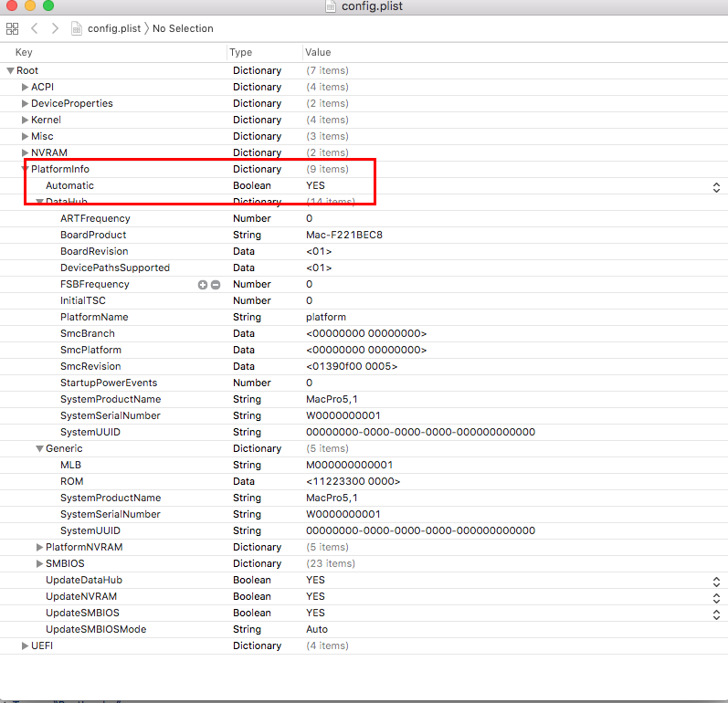Select the SmcRevision key
Screen dimensions: 728x703
90,367
